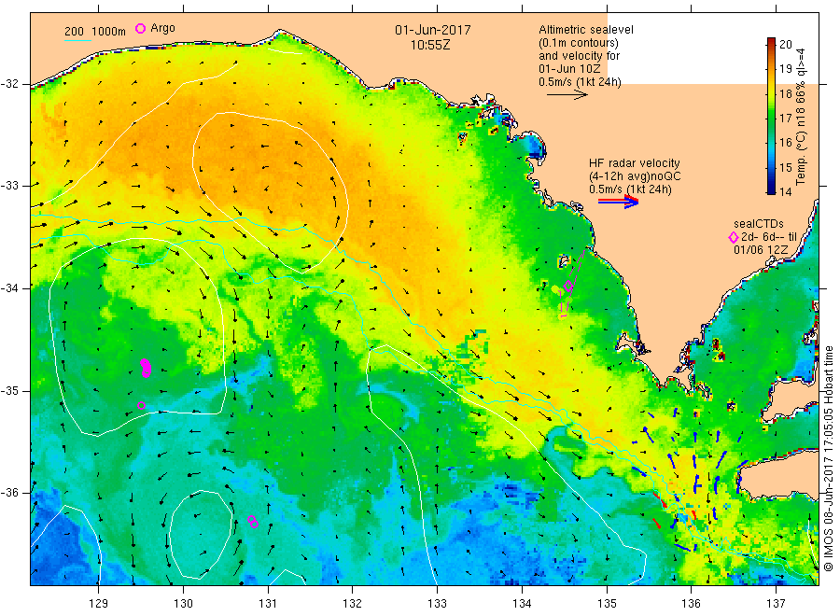840x616 pixels.
Task: Click the IMOS copyright timestamp text
Action: [x=829, y=459]
